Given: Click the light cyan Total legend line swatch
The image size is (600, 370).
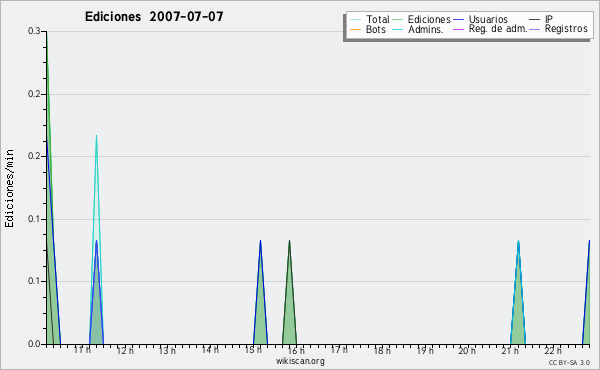Looking at the screenshot, I should pyautogui.click(x=355, y=20).
